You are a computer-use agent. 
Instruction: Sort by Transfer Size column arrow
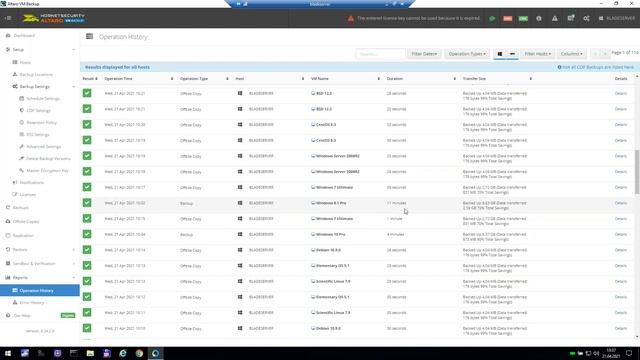point(531,78)
